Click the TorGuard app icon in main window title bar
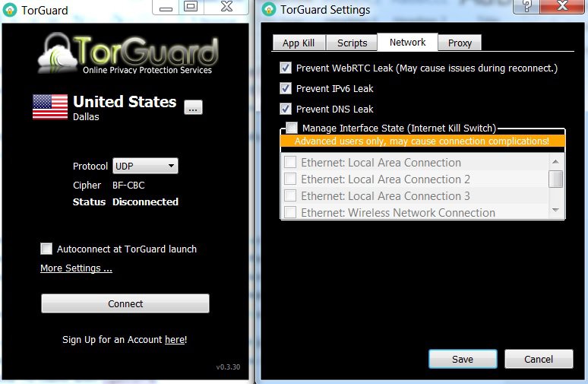The image size is (588, 384). pos(9,10)
